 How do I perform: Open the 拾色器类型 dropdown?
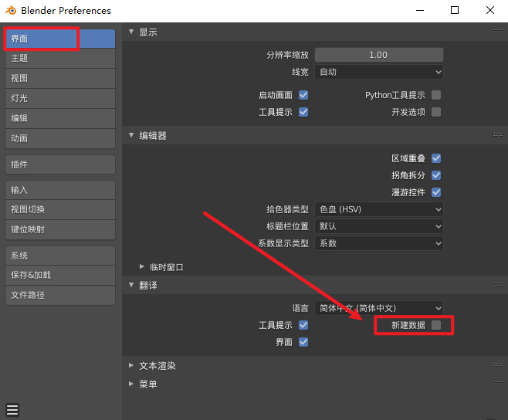click(x=379, y=209)
